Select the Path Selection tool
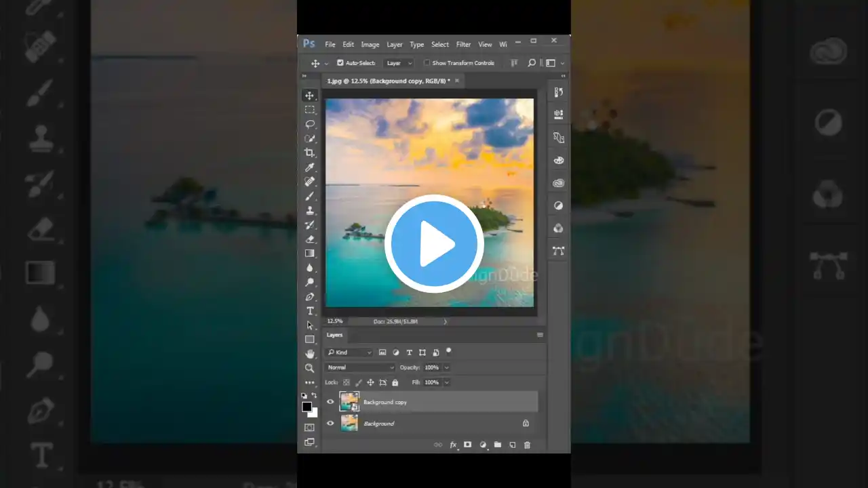Image resolution: width=868 pixels, height=488 pixels. point(310,325)
